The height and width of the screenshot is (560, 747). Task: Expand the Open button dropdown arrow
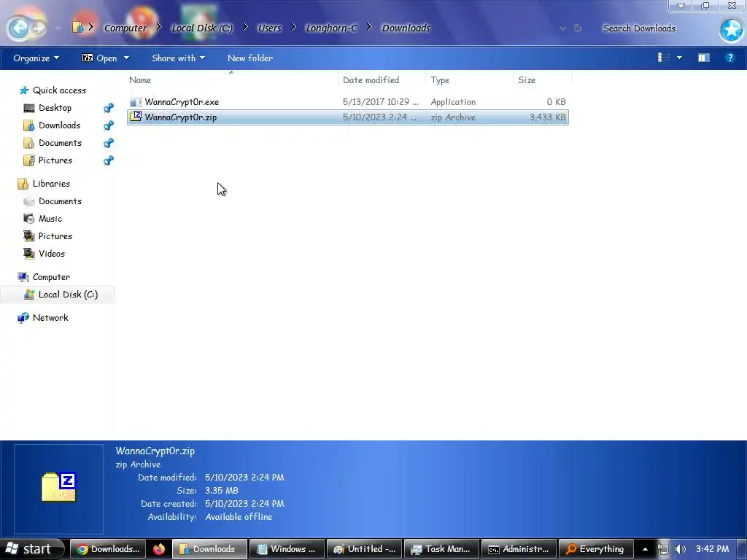(x=126, y=58)
